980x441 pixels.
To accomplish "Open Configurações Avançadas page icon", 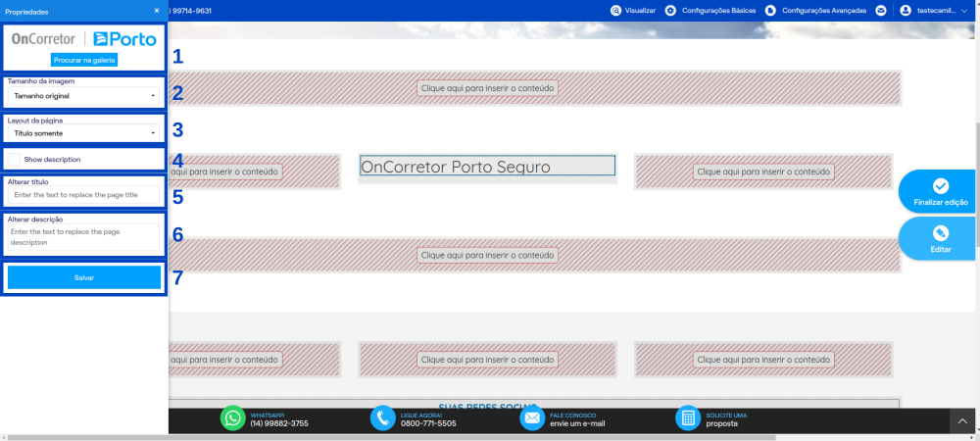I will (x=770, y=11).
